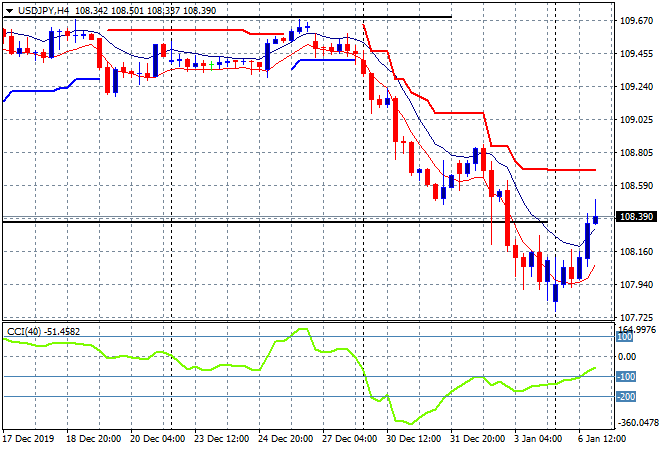Select the USDJPY,H4 chart title label
The height and width of the screenshot is (450, 660).
(x=44, y=9)
